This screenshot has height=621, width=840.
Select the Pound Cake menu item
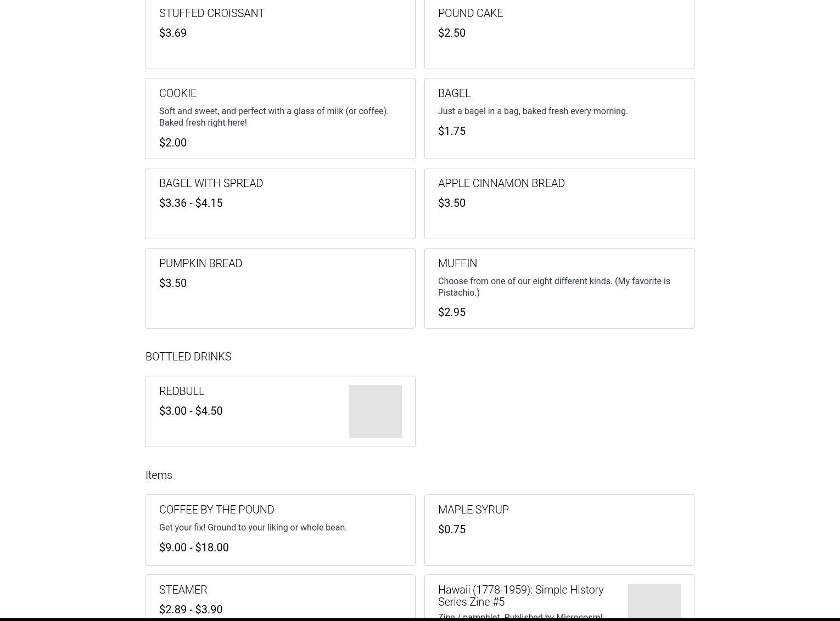click(x=559, y=34)
